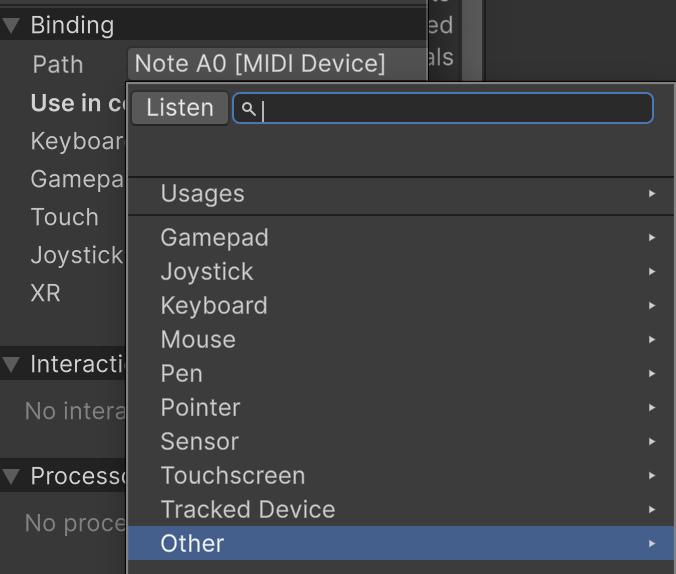
Task: Select the highlighted Other entry
Action: pyautogui.click(x=192, y=544)
